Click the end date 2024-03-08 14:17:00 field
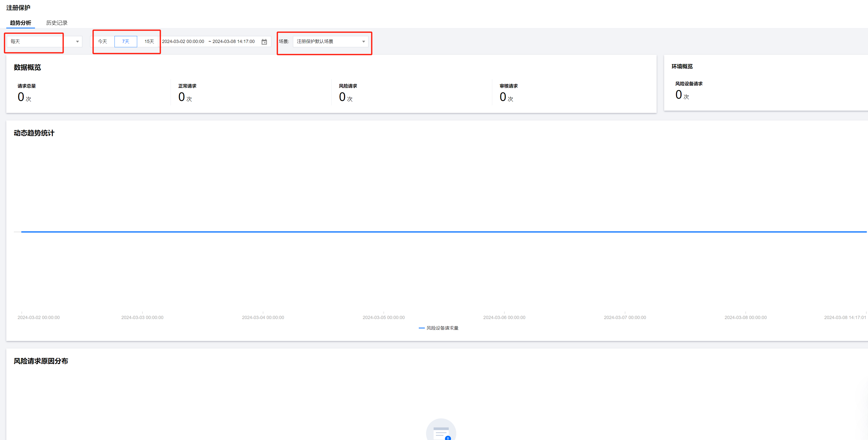This screenshot has width=868, height=440. tap(234, 41)
